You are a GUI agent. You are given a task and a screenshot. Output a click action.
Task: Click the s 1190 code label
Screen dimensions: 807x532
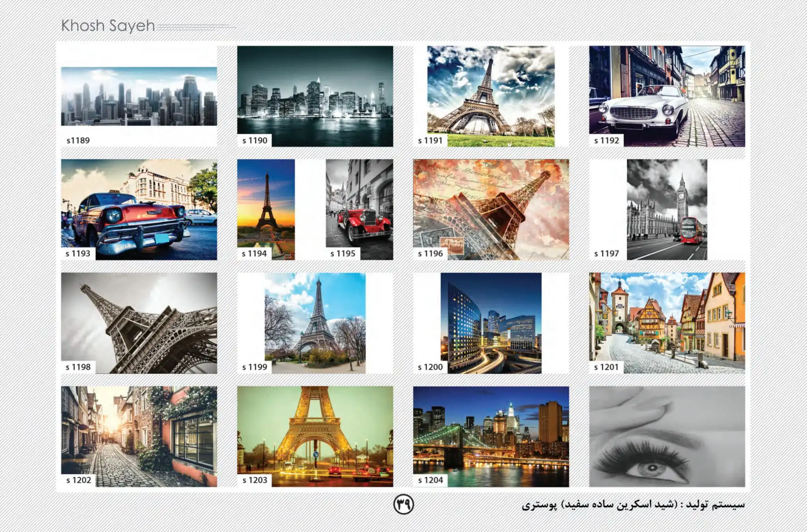click(x=255, y=140)
